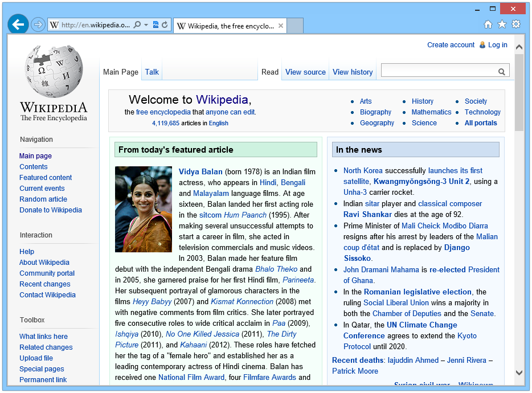Toggle the Compatibility View icon in the address bar
The image size is (532, 393).
pos(155,24)
